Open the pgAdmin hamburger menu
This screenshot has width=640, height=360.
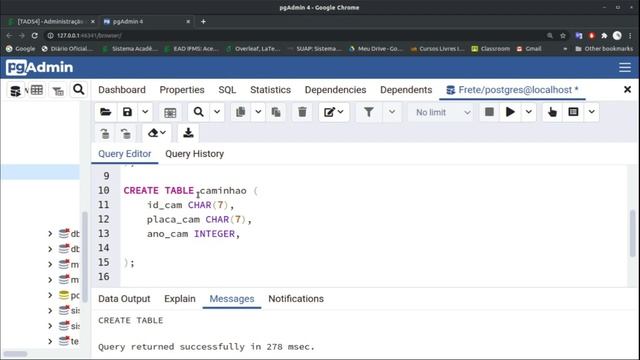(625, 67)
